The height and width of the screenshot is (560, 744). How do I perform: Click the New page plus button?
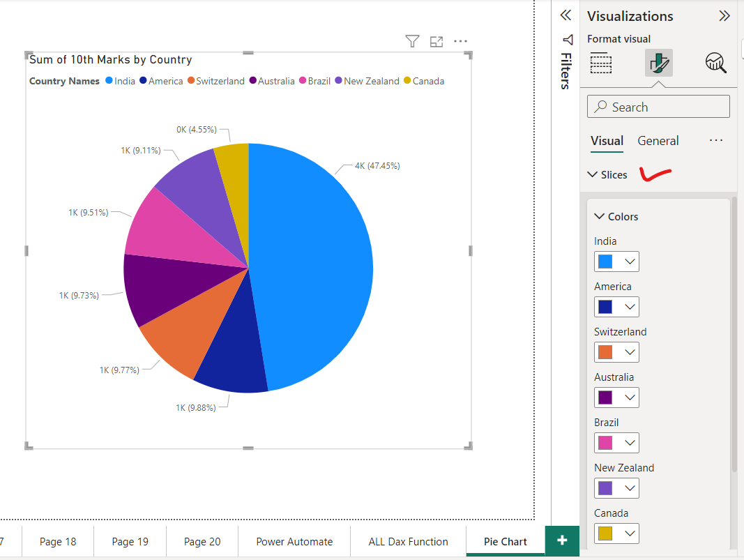pyautogui.click(x=562, y=541)
